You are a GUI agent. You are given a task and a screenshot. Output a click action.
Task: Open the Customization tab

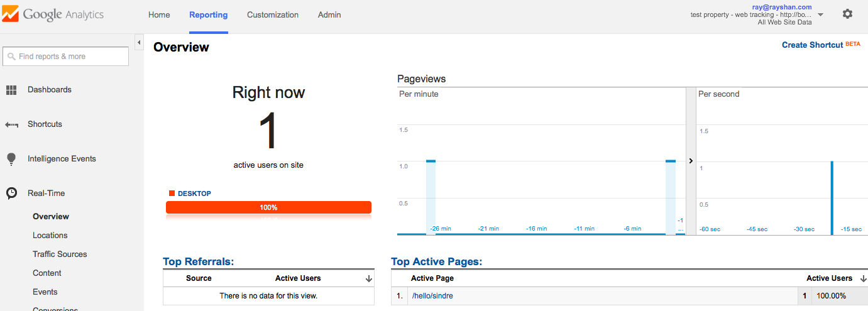[273, 15]
